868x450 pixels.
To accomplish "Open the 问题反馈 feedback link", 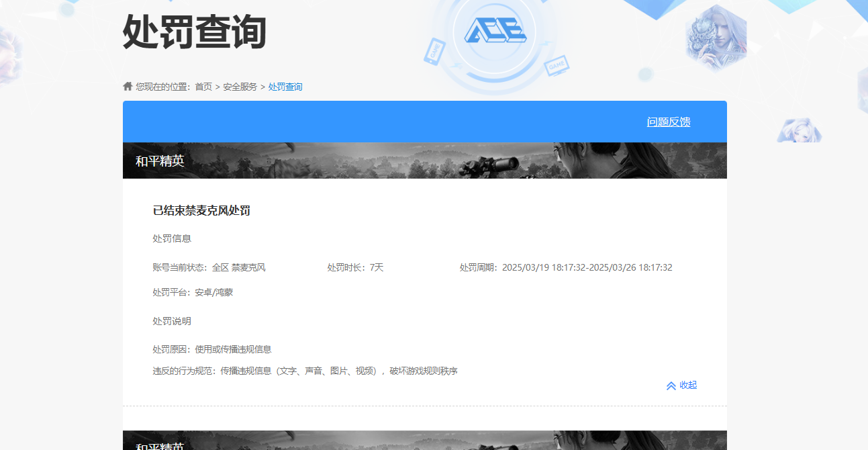I will click(669, 122).
